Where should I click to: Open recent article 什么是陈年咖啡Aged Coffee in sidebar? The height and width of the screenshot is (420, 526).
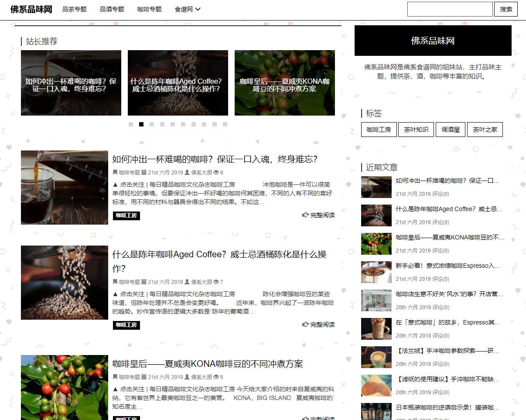coord(449,209)
